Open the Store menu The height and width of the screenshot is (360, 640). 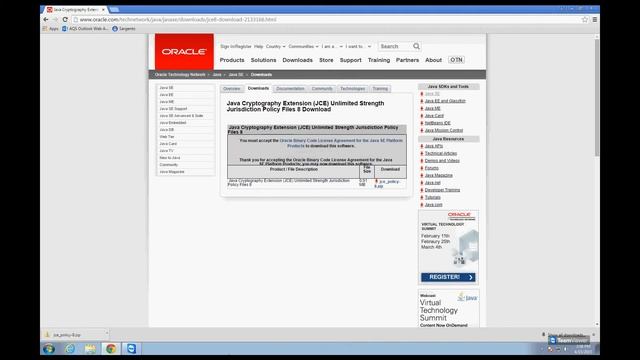click(x=326, y=60)
